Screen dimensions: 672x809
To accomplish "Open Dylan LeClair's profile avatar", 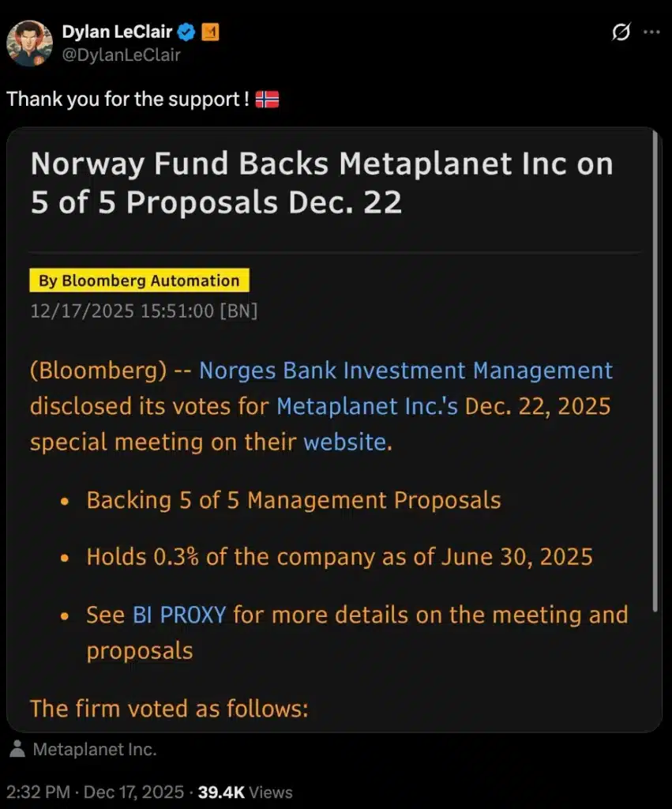I will pyautogui.click(x=32, y=40).
